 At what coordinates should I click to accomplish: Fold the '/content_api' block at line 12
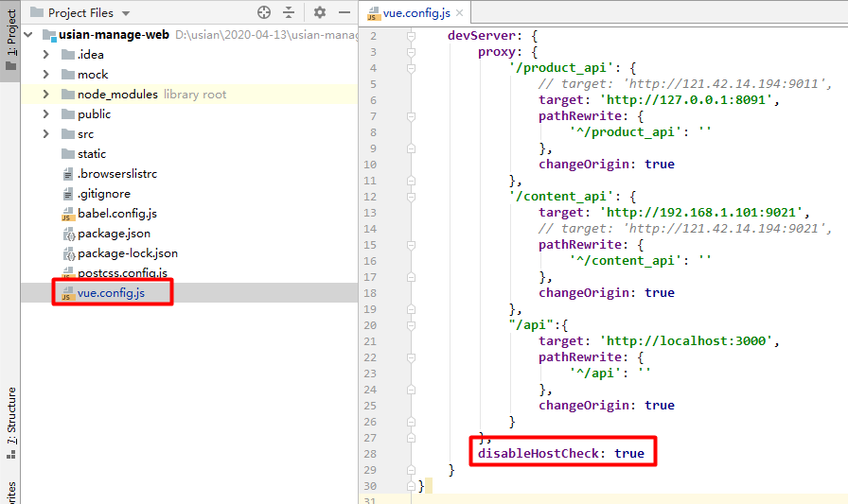(x=411, y=197)
